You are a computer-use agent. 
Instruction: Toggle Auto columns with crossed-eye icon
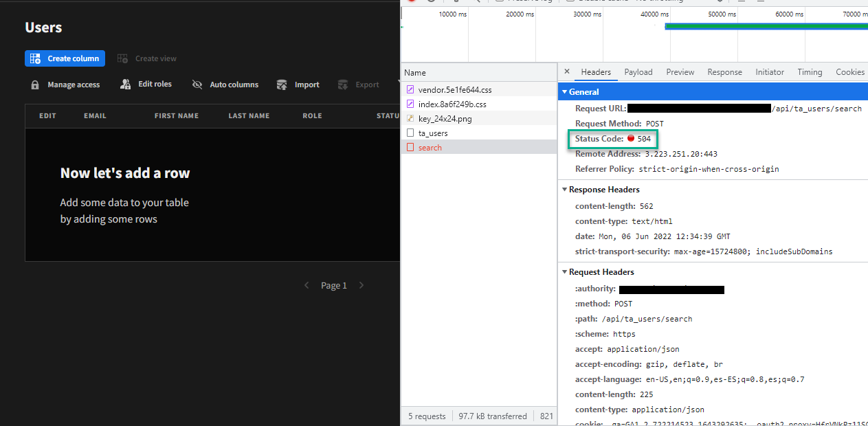click(225, 85)
